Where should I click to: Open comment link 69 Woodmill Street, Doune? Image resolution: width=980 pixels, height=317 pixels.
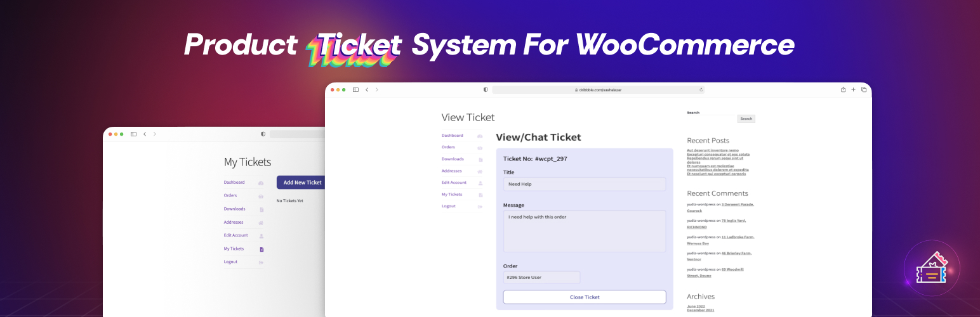[x=715, y=272]
